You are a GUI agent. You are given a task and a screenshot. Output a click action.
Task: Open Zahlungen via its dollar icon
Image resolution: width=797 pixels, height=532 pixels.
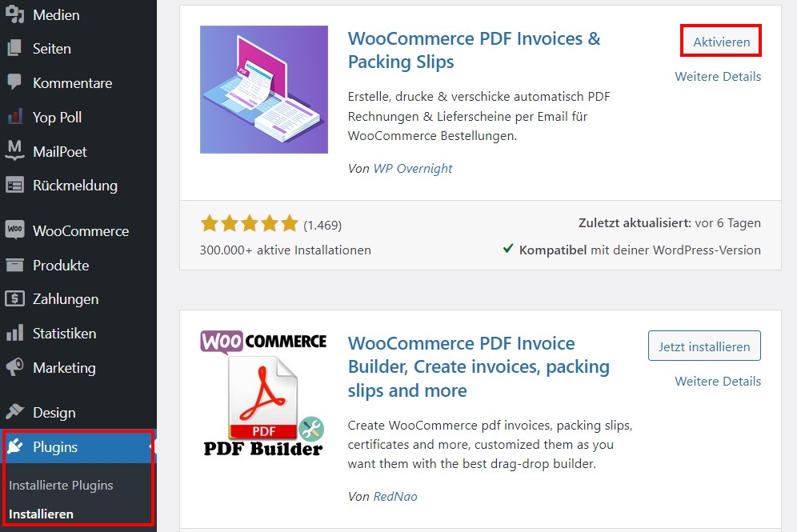[x=14, y=298]
